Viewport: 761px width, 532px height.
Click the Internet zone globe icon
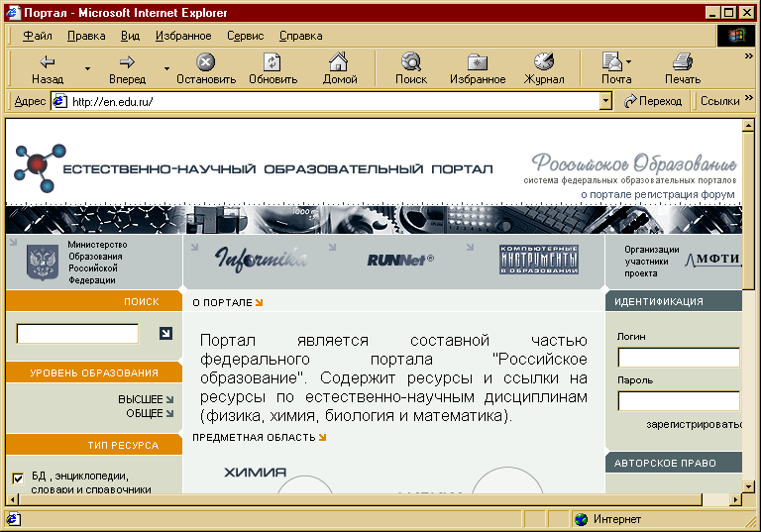[581, 519]
